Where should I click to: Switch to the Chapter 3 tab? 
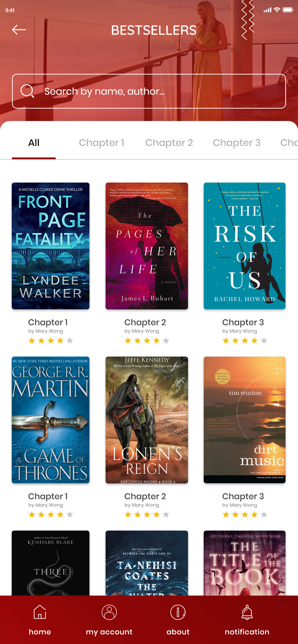click(236, 143)
